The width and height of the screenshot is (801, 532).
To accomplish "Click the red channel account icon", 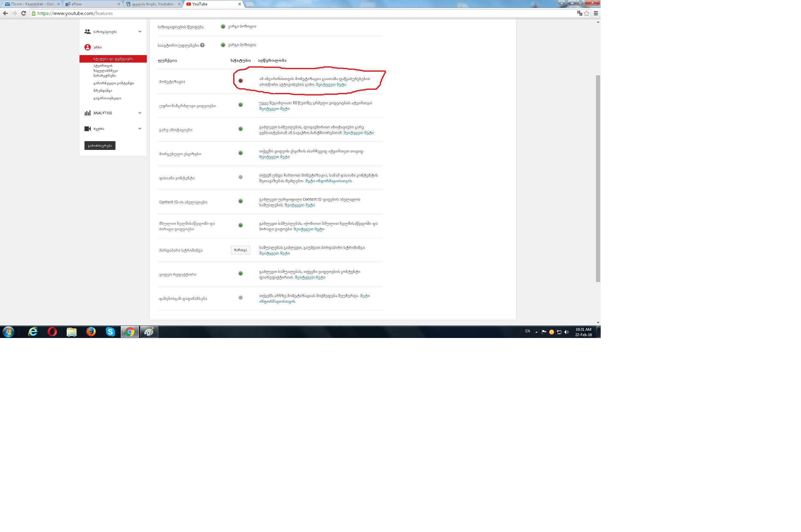I will 88,47.
